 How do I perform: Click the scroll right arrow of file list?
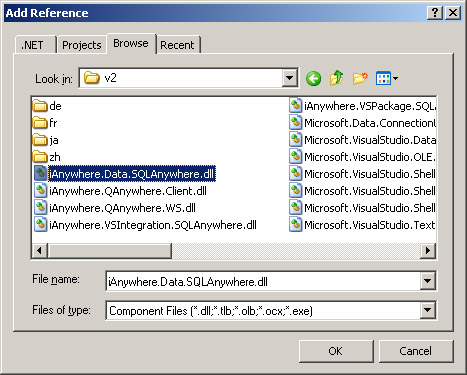point(428,251)
